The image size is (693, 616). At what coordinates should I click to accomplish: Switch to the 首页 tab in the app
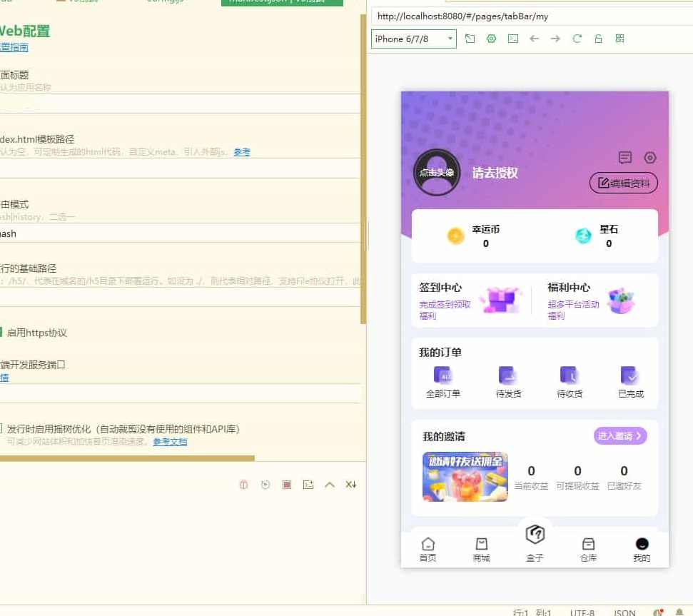coord(428,550)
